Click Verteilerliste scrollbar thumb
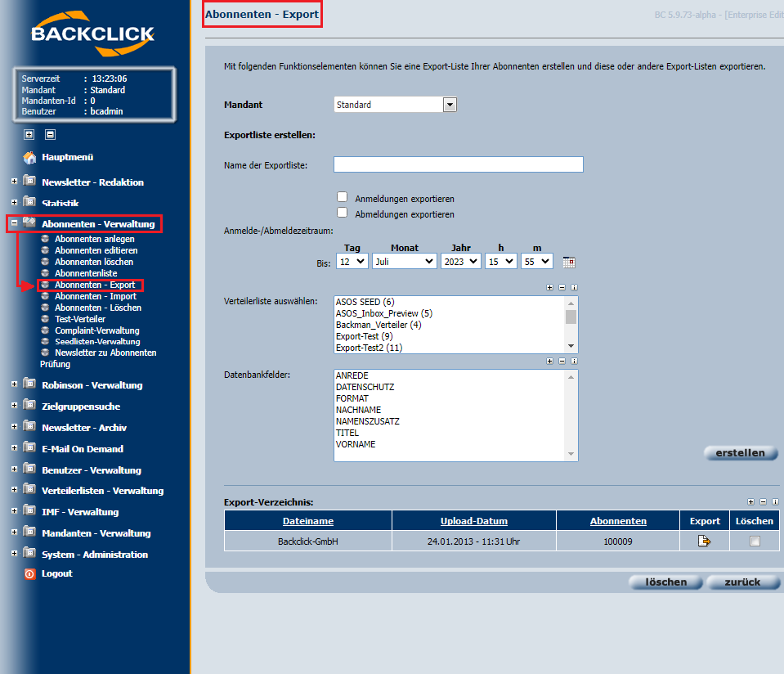This screenshot has height=674, width=784. [571, 317]
